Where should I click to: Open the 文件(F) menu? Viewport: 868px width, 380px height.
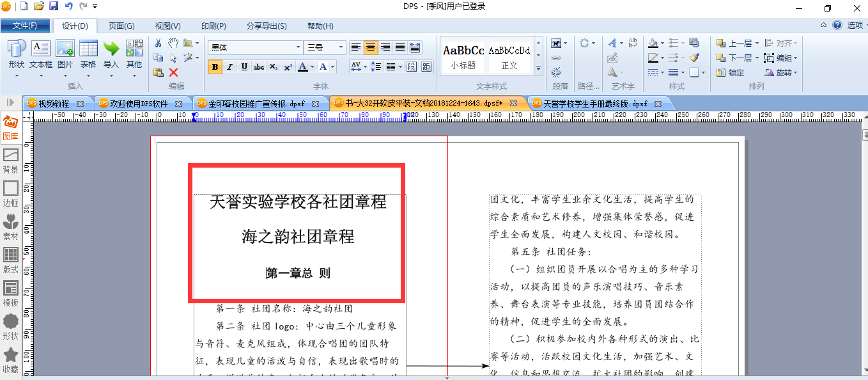click(25, 26)
